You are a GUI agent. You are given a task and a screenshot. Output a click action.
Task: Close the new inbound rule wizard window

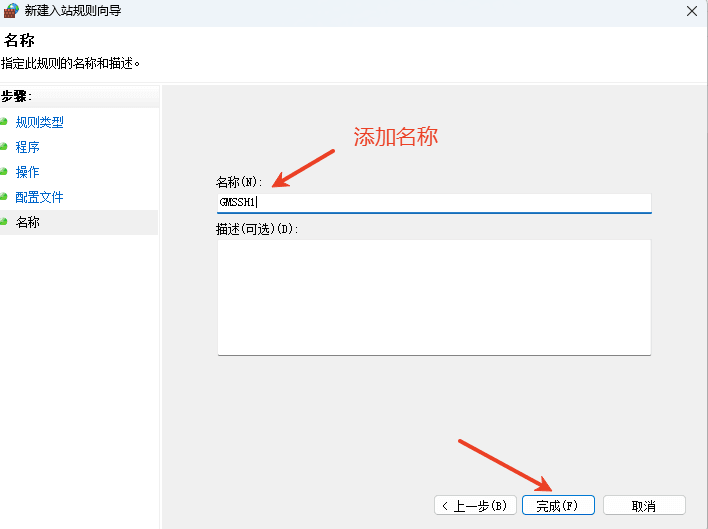[x=691, y=11]
